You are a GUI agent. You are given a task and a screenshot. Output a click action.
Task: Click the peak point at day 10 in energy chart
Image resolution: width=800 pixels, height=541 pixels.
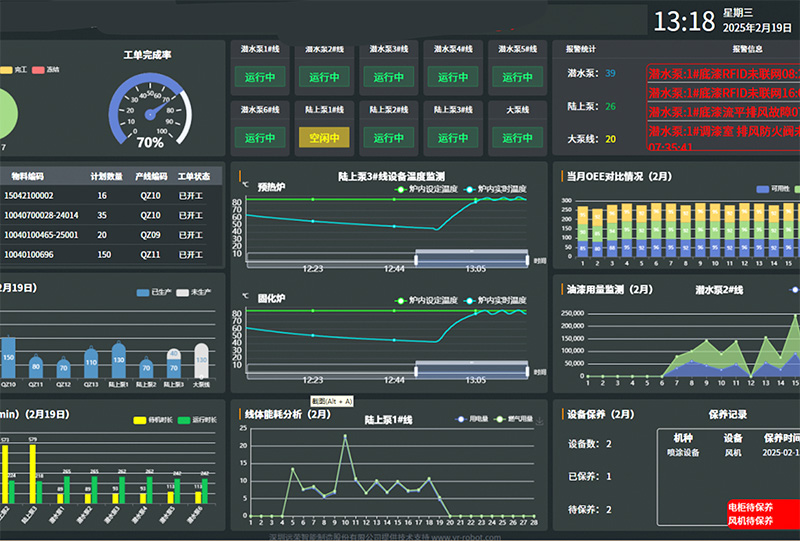345,436
